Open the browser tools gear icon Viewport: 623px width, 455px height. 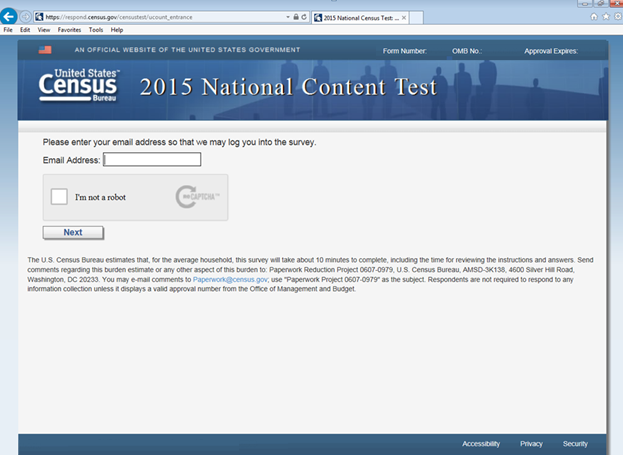click(x=618, y=17)
